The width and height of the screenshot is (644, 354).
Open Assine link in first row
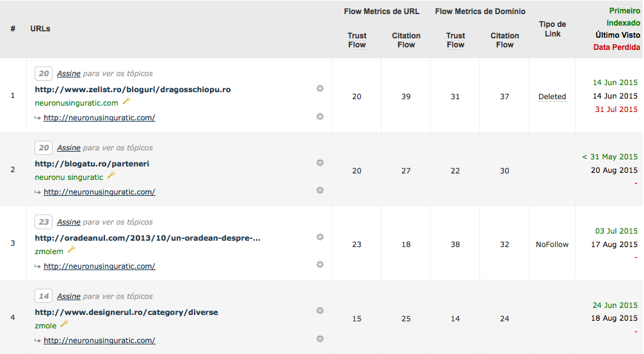point(68,74)
